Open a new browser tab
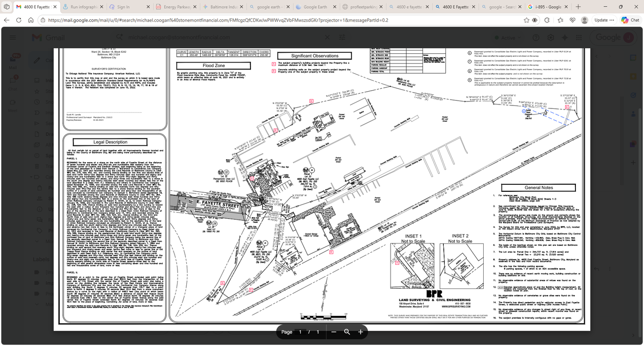644x346 pixels. point(578,7)
